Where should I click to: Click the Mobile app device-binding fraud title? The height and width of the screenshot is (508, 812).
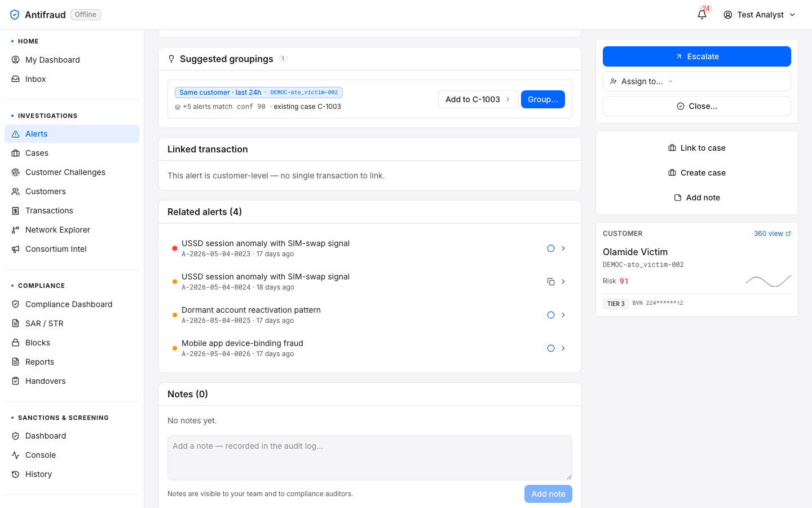coord(242,343)
